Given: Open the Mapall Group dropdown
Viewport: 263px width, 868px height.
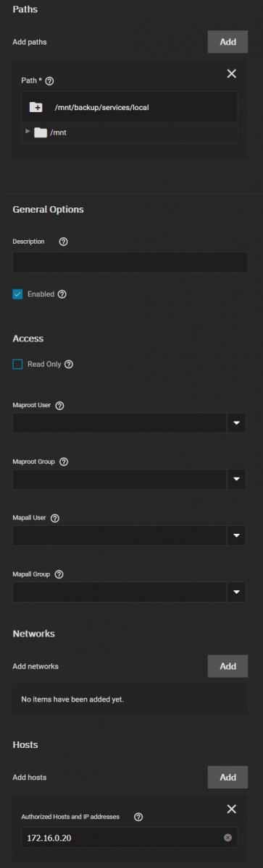Looking at the screenshot, I should [237, 592].
